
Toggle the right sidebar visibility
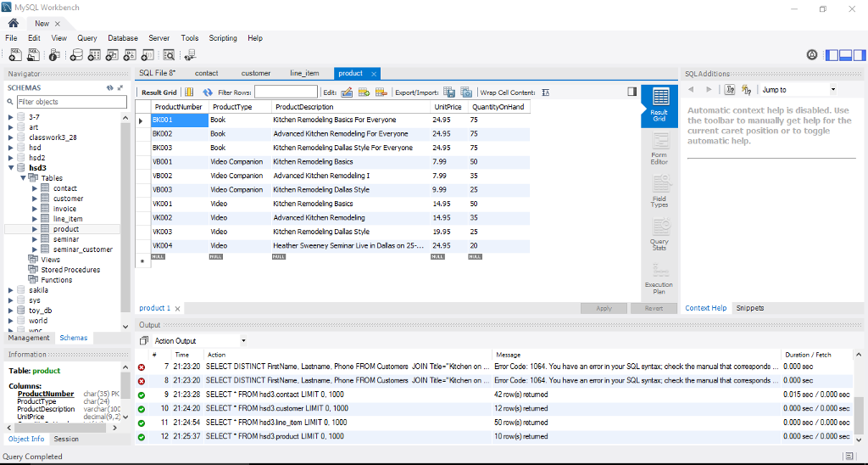[860, 55]
